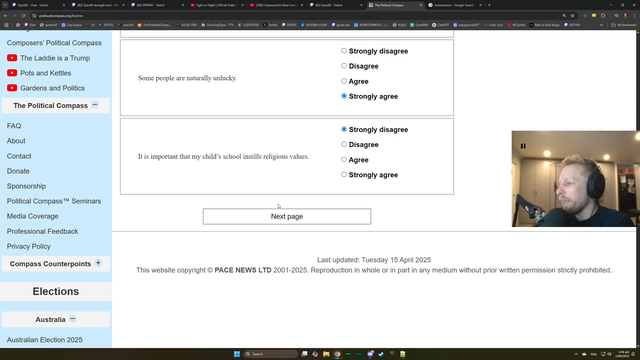Open the Chrome three-dot menu
Viewport: 640px width, 360px height.
(635, 16)
